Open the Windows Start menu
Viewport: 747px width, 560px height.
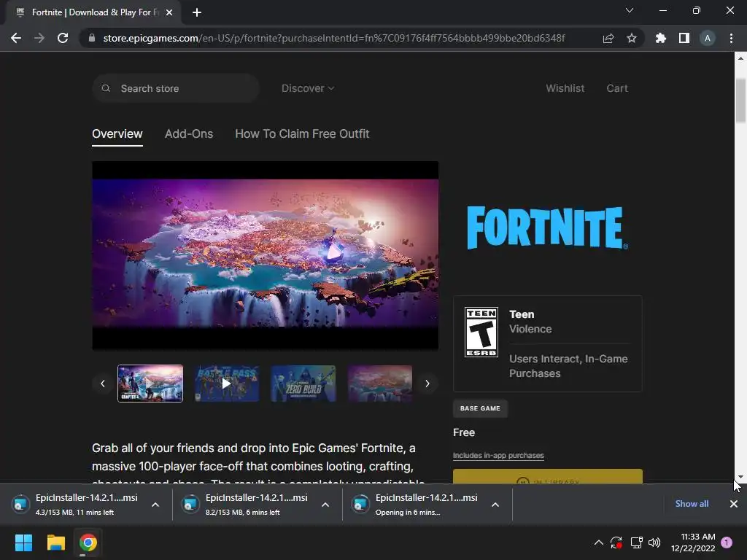tap(23, 542)
